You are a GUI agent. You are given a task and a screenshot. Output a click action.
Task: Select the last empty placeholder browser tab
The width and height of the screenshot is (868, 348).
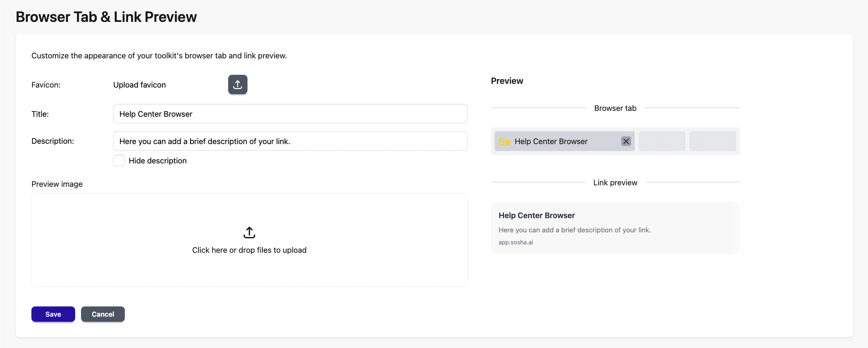(713, 141)
